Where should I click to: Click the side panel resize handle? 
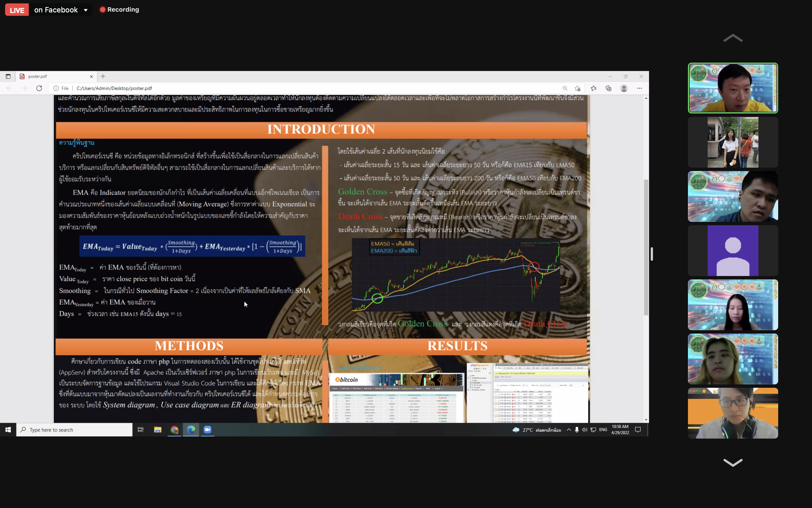652,254
